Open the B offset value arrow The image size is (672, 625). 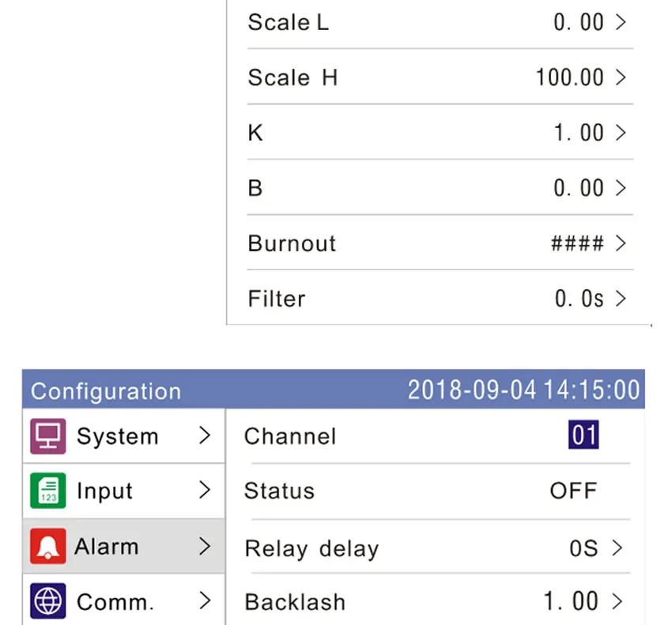(621, 188)
